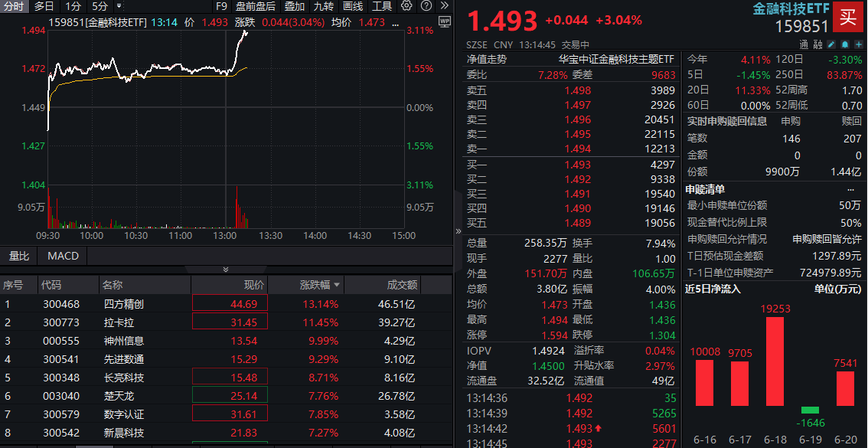The height and width of the screenshot is (448, 868).
Task: Open the settings gear icon in the toolbar
Action: [x=406, y=7]
